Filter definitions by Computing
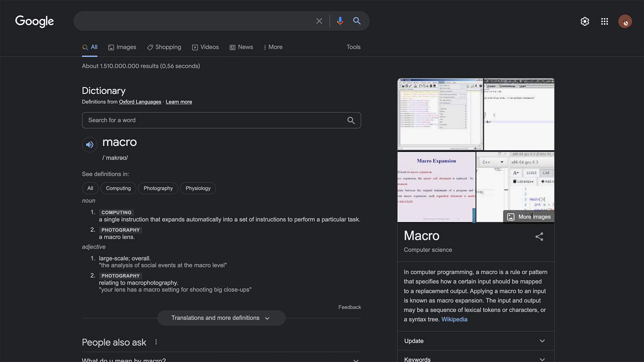Screen dimensions: 644x362 118,188
